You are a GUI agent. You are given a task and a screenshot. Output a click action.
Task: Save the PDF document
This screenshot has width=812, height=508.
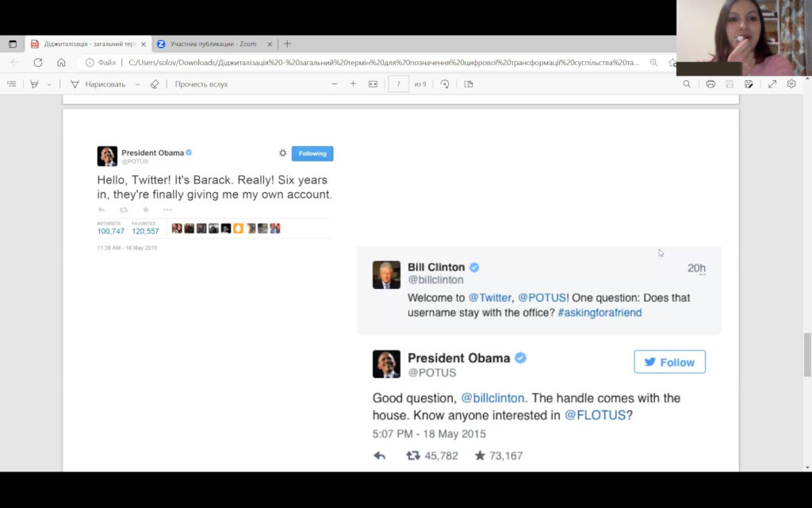pyautogui.click(x=730, y=84)
